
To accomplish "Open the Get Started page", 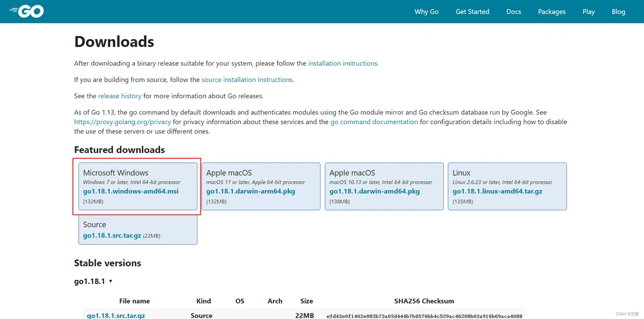I will pyautogui.click(x=472, y=11).
